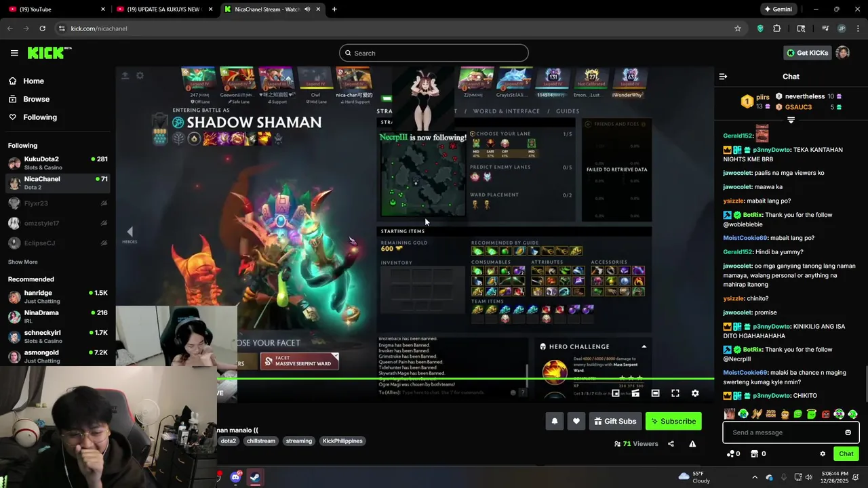Open the emoji picker in chat input
Image resolution: width=868 pixels, height=488 pixels.
[848, 432]
